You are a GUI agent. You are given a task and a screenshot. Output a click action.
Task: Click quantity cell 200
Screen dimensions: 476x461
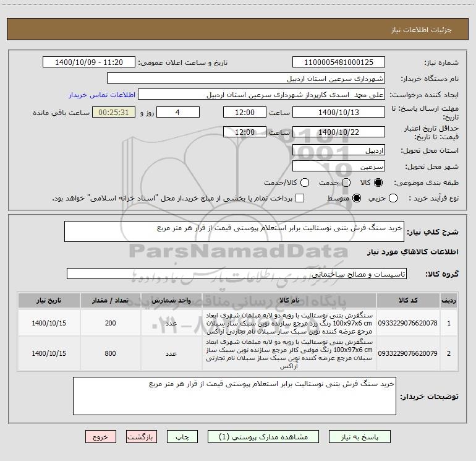point(111,323)
